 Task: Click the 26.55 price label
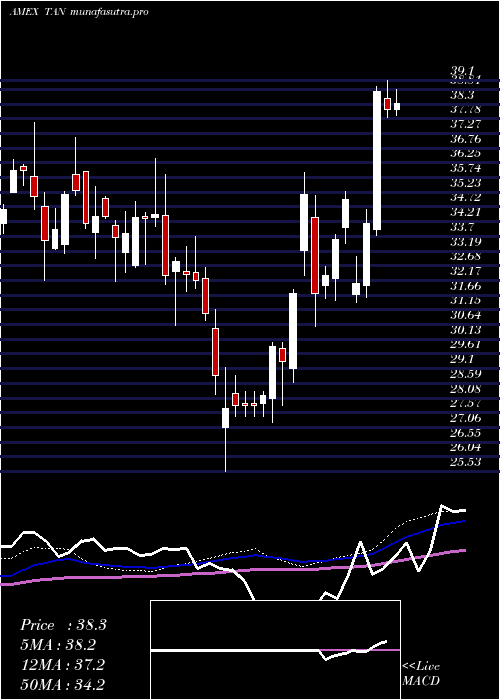pyautogui.click(x=466, y=433)
